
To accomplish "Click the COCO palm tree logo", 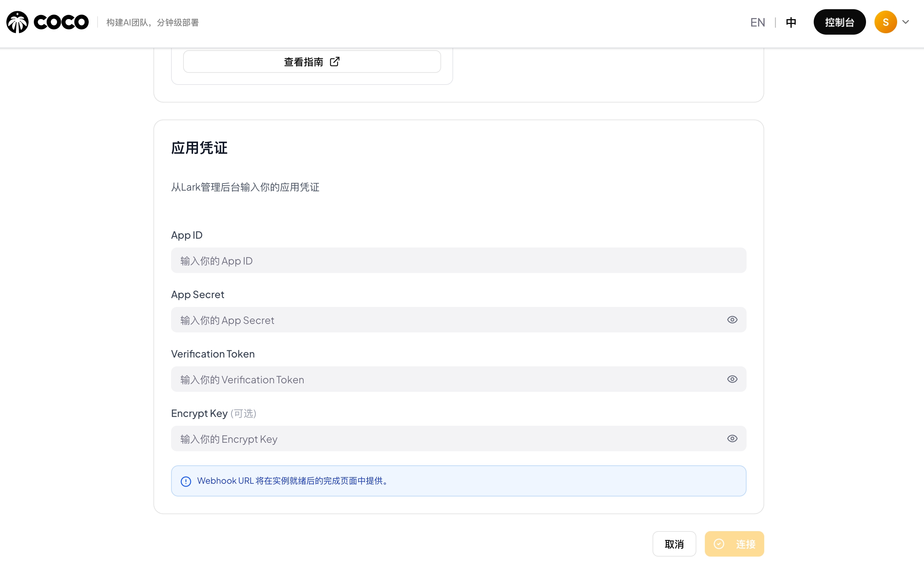I will click(17, 22).
